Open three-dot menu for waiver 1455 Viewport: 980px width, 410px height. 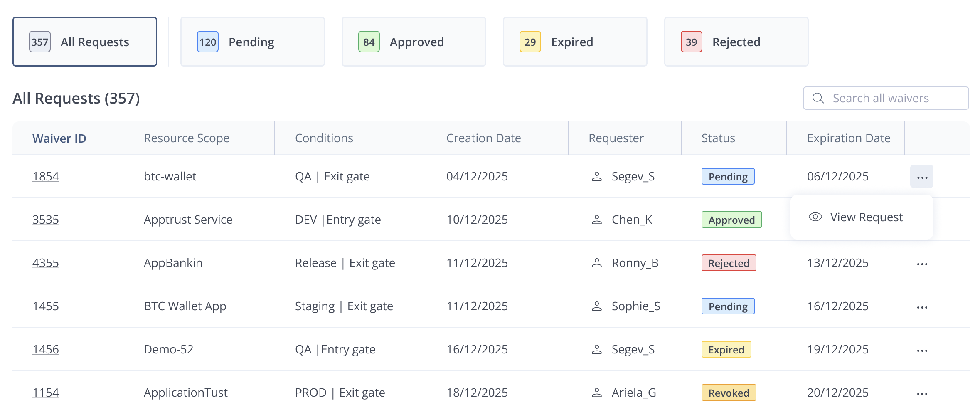(x=922, y=307)
